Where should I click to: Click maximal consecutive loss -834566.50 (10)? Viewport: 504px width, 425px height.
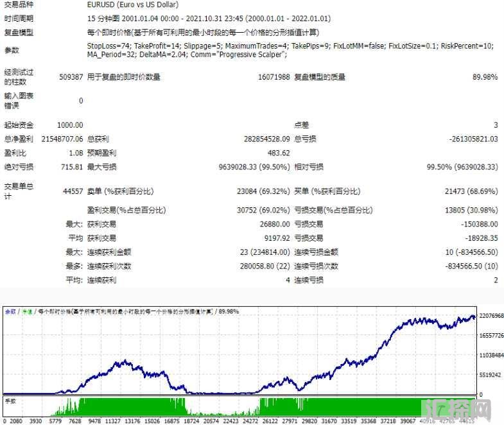coord(471,266)
